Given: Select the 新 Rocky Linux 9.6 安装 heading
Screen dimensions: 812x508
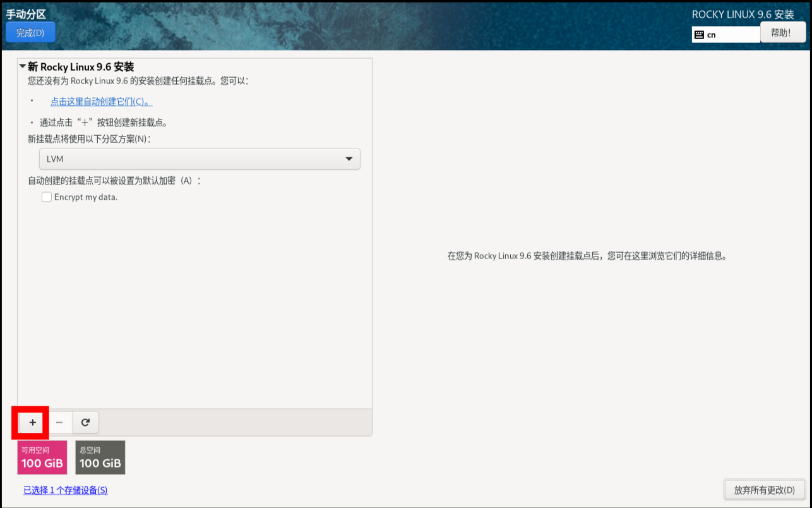Looking at the screenshot, I should point(81,67).
